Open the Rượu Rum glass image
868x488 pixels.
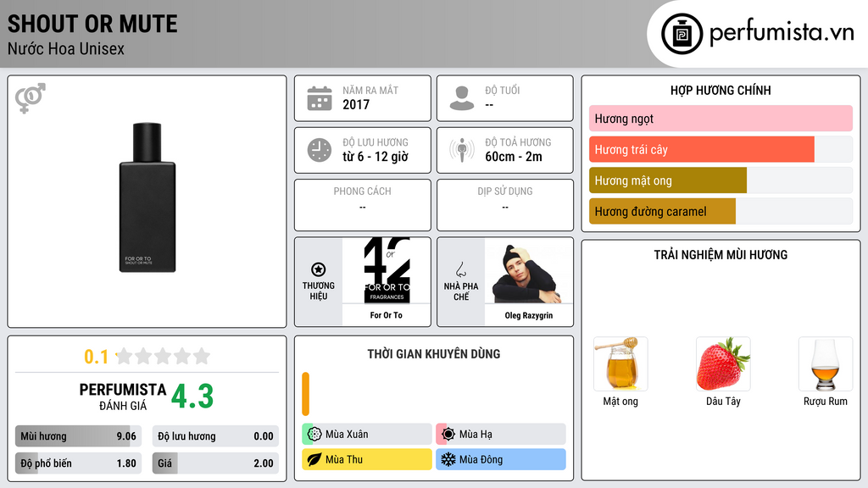[826, 363]
